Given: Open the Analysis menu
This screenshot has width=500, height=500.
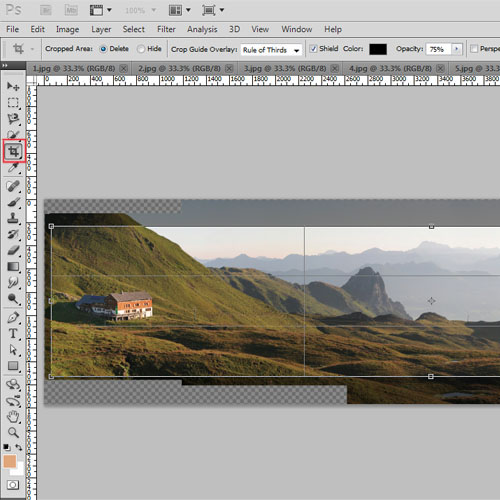Looking at the screenshot, I should click(x=202, y=29).
